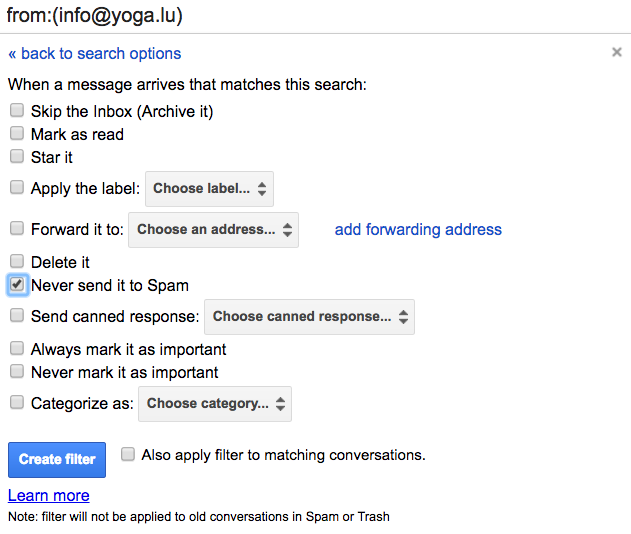The width and height of the screenshot is (631, 534).
Task: Close the filter dialog with the X icon
Action: [x=617, y=52]
